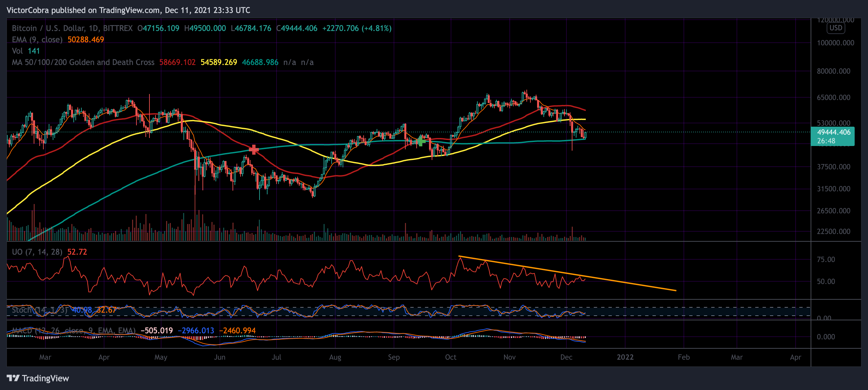Click the MACD histogram value -505.019

156,330
